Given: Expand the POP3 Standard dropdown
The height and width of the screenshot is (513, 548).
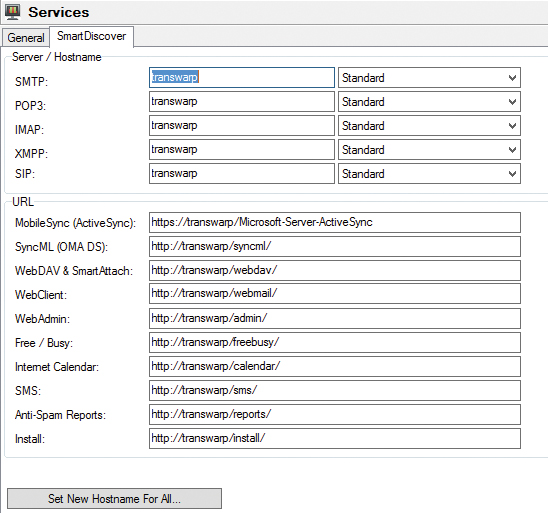Looking at the screenshot, I should coord(429,102).
